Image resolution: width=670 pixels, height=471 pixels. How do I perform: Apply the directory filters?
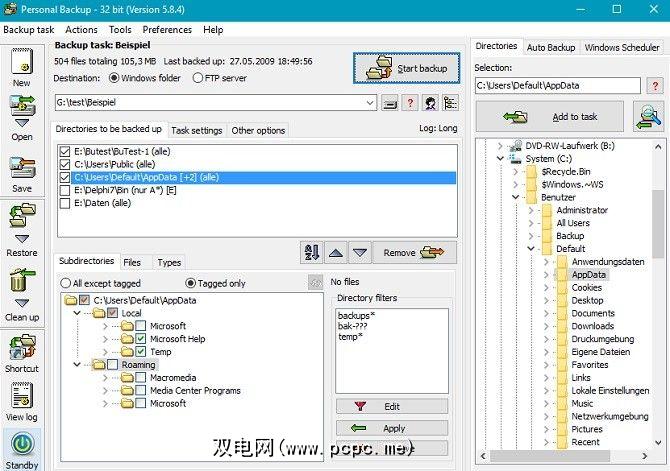click(392, 428)
